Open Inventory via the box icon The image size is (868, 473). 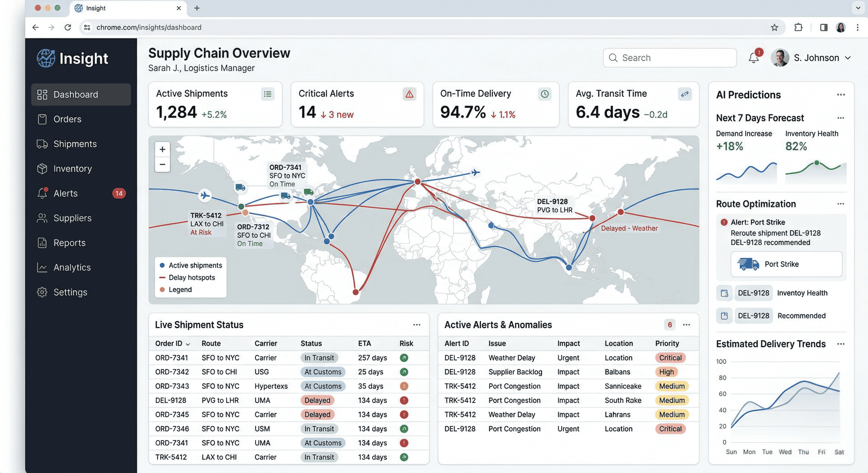click(x=42, y=168)
